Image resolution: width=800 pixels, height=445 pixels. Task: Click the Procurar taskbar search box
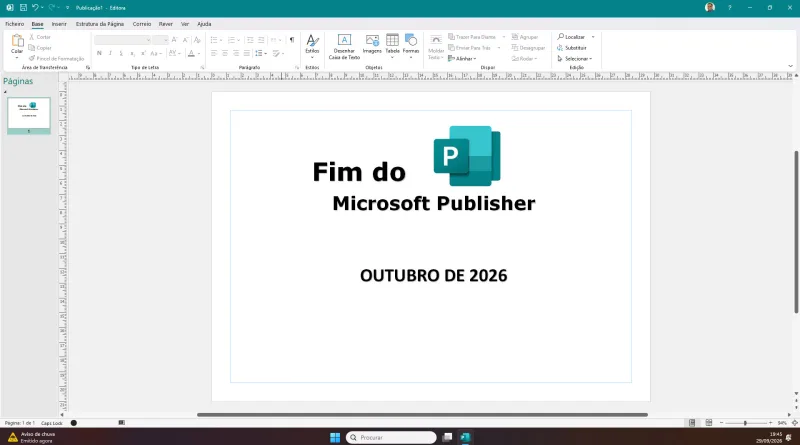[391, 437]
